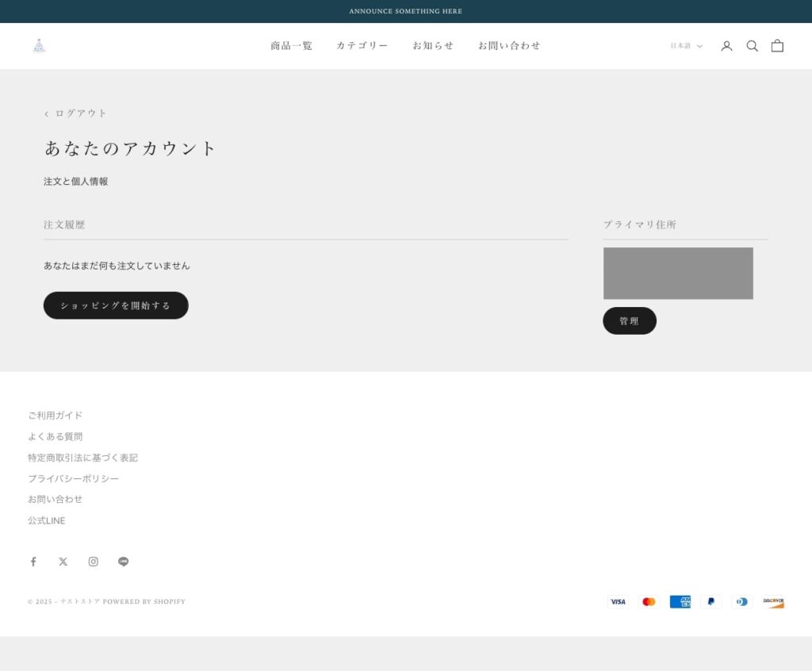Open the Instagram social icon
812x671 pixels.
[x=94, y=562]
